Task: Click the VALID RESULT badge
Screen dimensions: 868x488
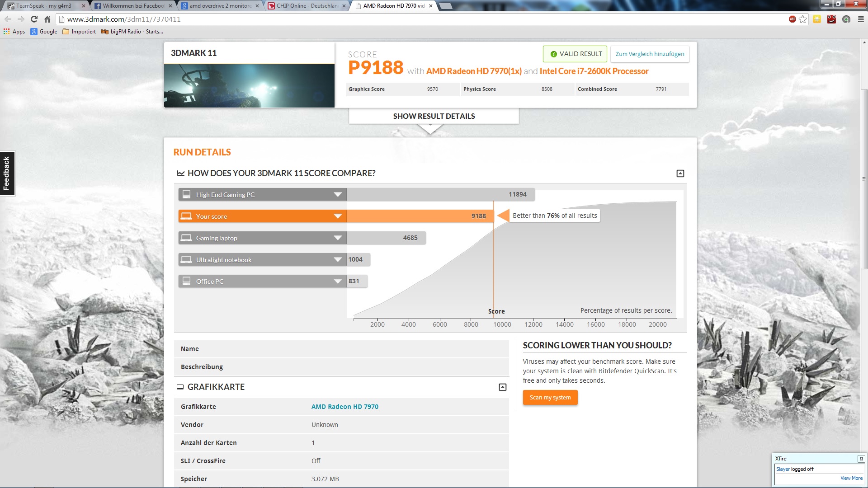Action: pos(576,54)
